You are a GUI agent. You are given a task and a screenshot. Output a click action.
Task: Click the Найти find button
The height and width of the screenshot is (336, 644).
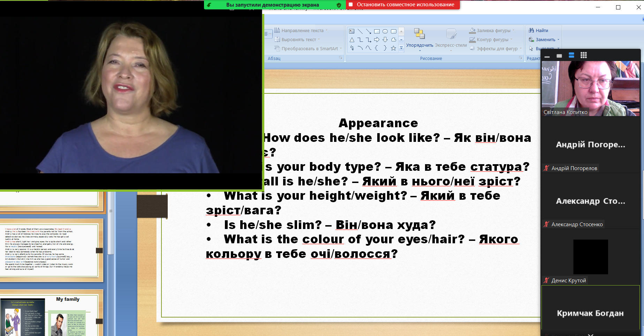[x=538, y=30]
